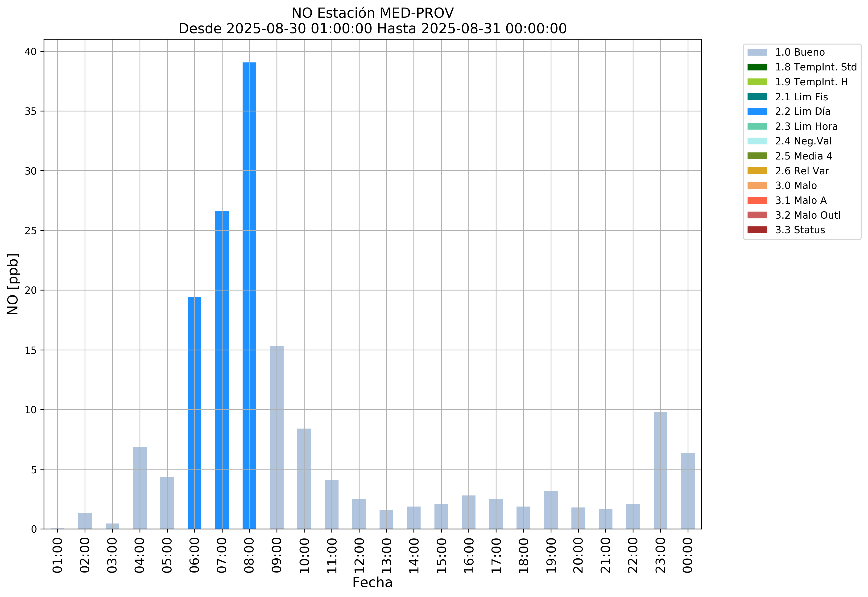The height and width of the screenshot is (597, 868).
Task: Click the 3.3 Status dark red swatch
Action: 757,230
